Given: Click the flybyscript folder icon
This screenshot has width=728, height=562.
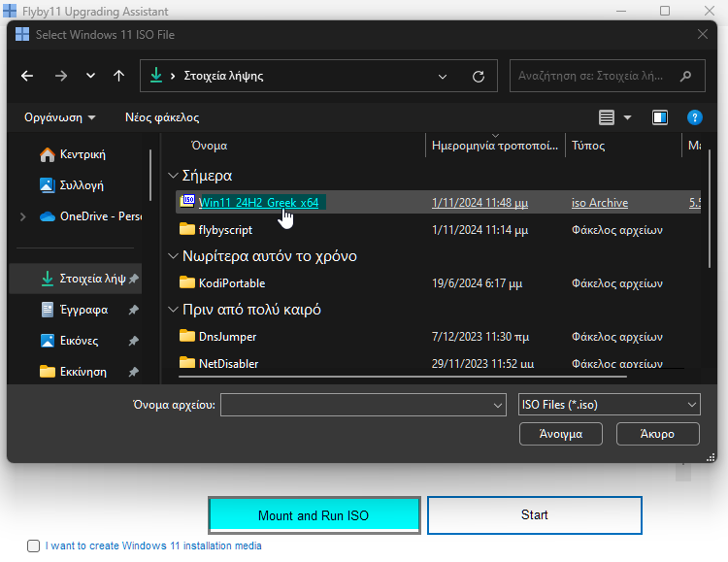Looking at the screenshot, I should (x=187, y=229).
